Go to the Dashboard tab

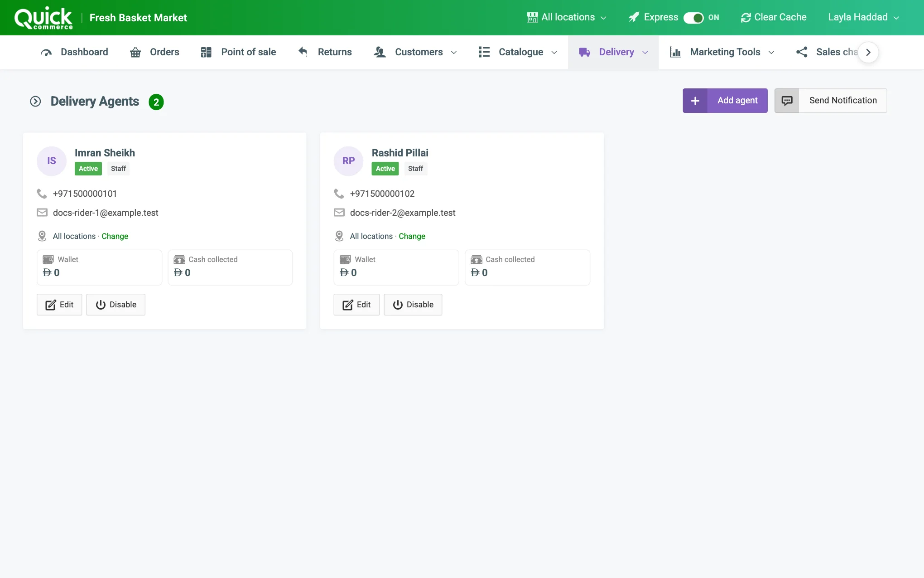(x=74, y=53)
